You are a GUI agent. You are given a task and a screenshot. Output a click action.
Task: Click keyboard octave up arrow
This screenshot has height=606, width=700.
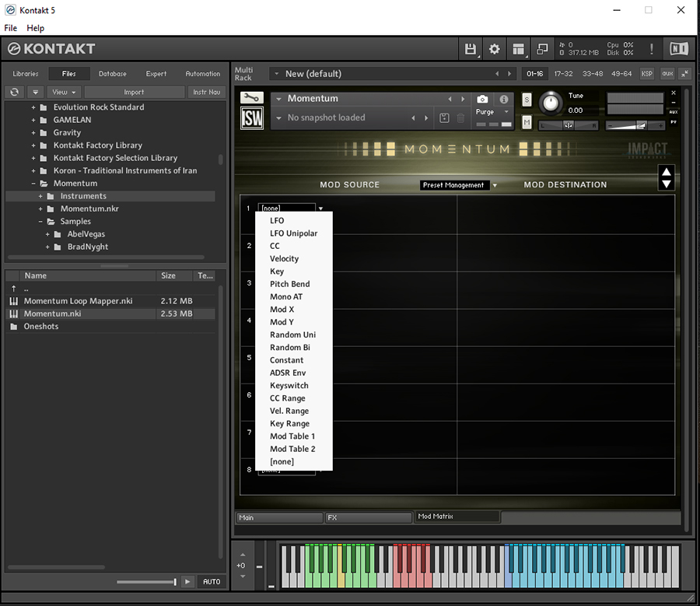(x=243, y=555)
